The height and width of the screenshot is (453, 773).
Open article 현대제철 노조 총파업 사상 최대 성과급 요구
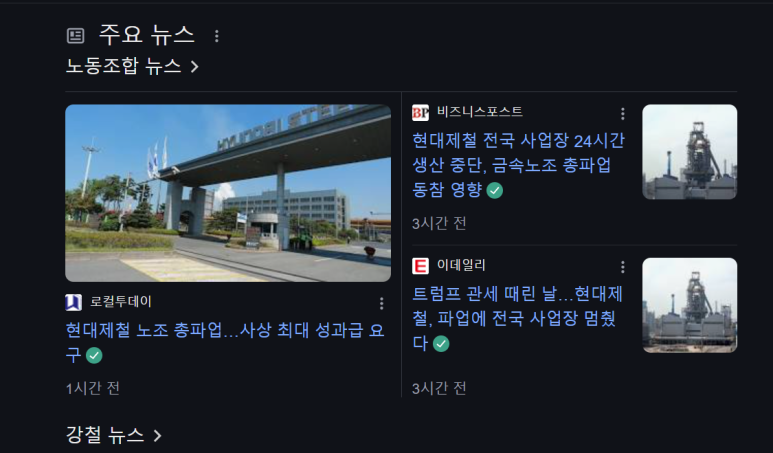(x=225, y=342)
